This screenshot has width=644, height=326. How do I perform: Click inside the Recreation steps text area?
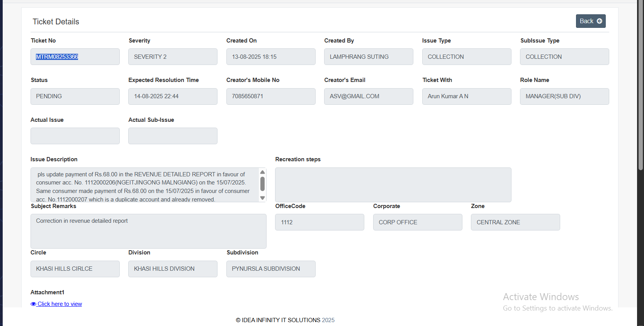393,185
